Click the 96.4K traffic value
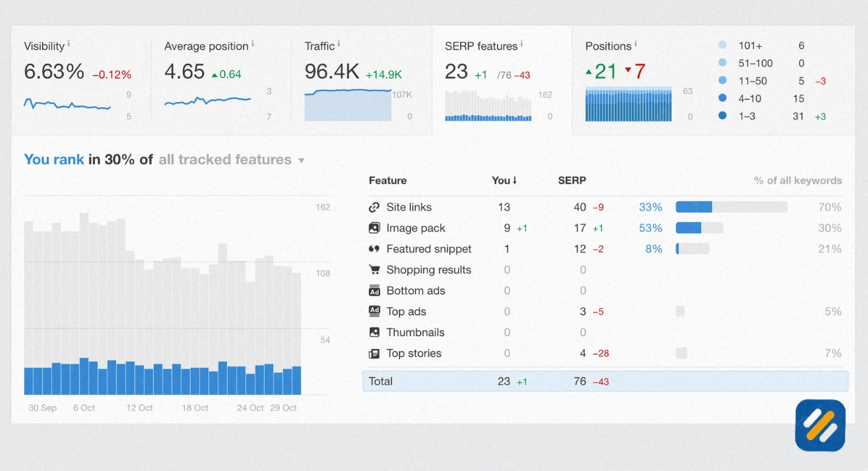Screen dimensions: 868x471 (x=332, y=72)
